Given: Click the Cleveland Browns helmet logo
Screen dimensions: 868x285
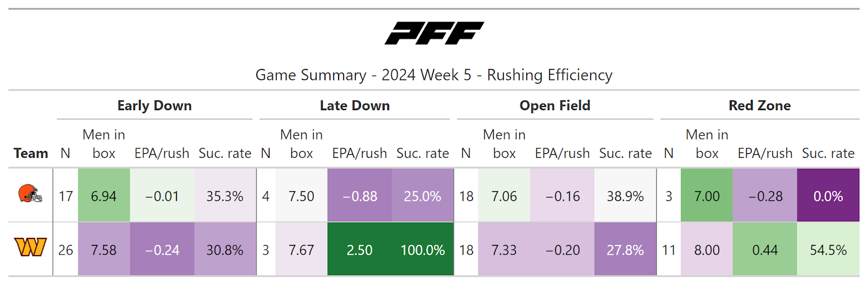Looking at the screenshot, I should [30, 194].
